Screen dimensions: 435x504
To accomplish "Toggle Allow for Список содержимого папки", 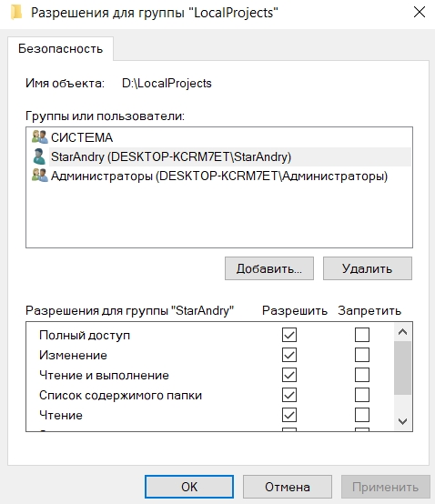I will pyautogui.click(x=289, y=395).
